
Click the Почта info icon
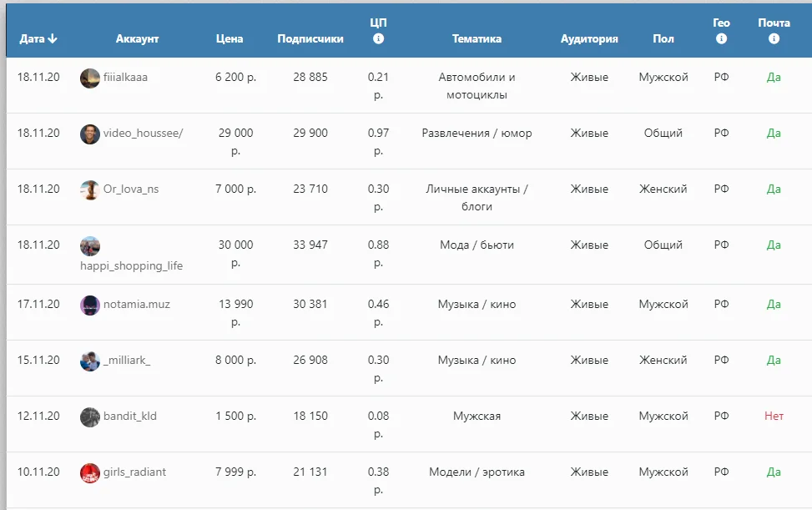pos(774,39)
